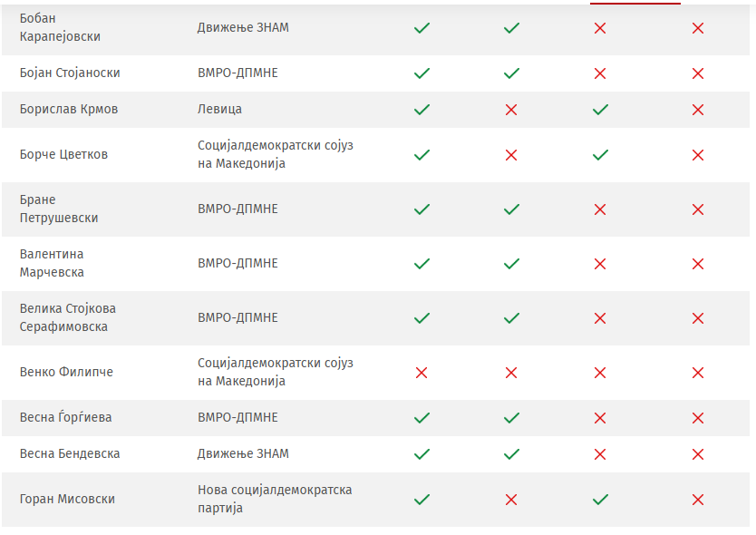Select the name Венко Филипче
Viewport: 756px width, 535px height.
click(66, 373)
